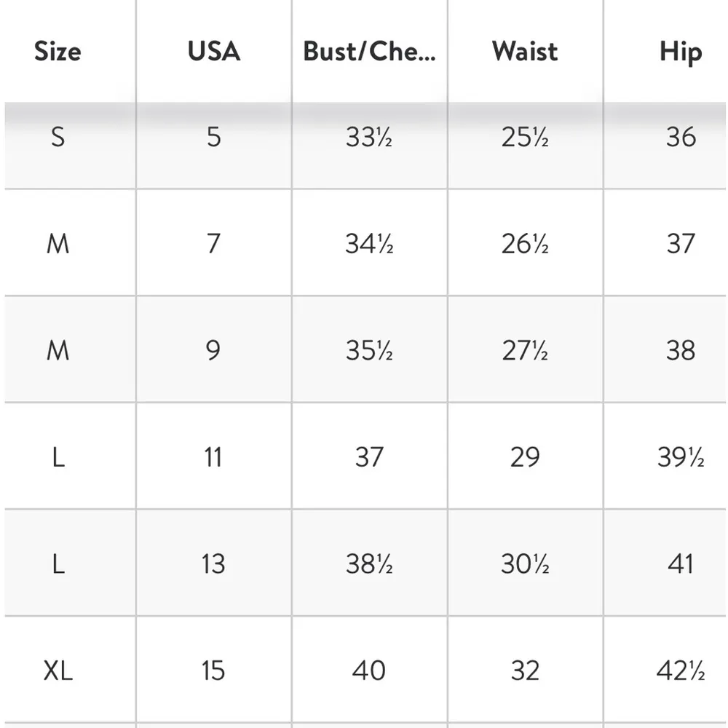Click the 42½ hip measurement cell
Viewport: 728px width, 728px height.
pos(680,670)
